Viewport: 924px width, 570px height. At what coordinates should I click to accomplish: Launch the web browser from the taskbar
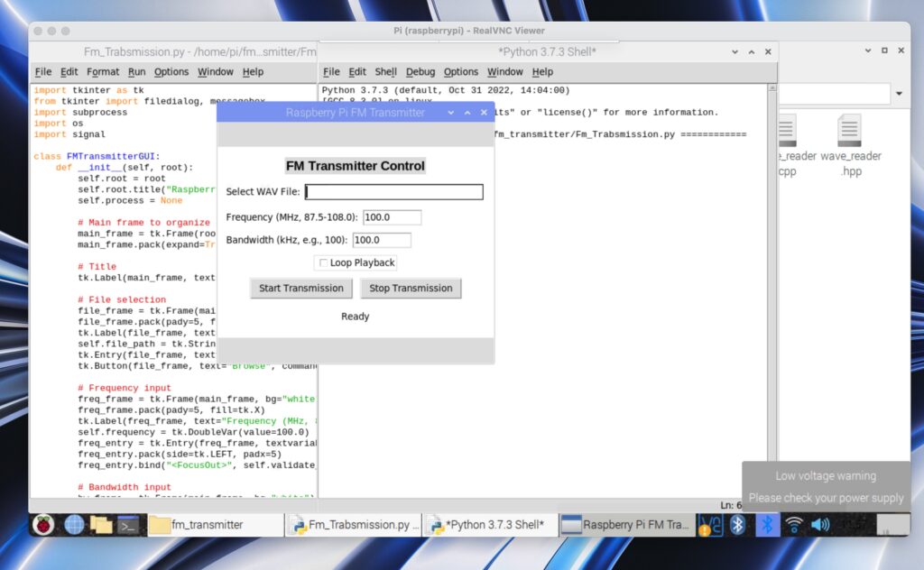coord(73,524)
